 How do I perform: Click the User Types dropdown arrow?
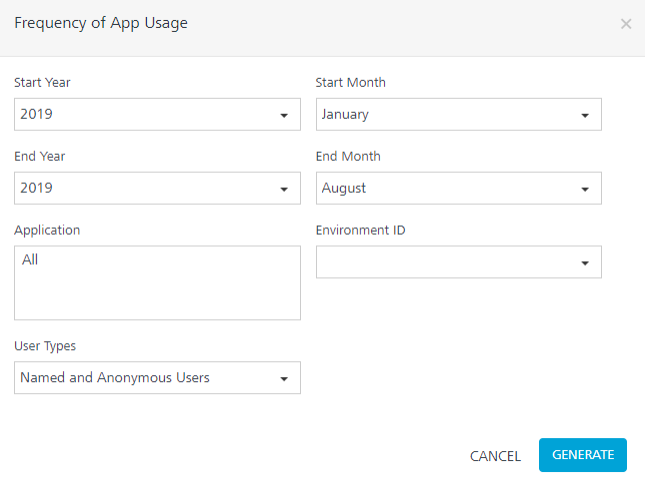284,379
